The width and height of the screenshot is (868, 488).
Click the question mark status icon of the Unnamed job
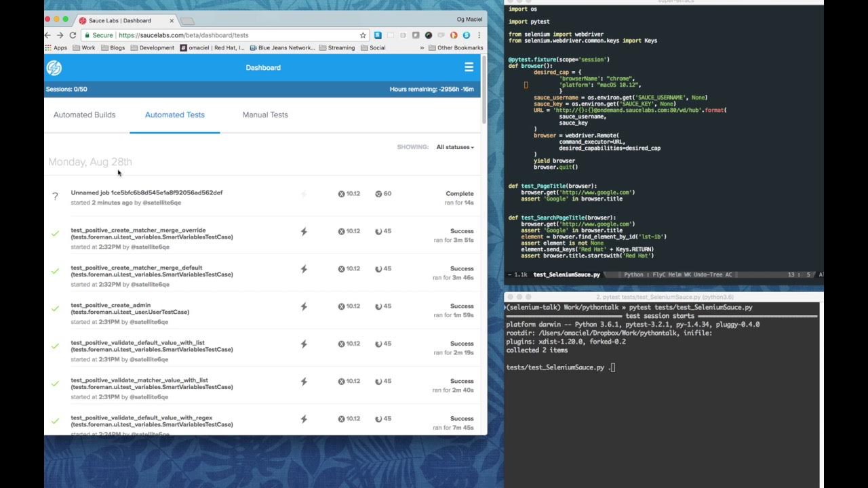(55, 197)
